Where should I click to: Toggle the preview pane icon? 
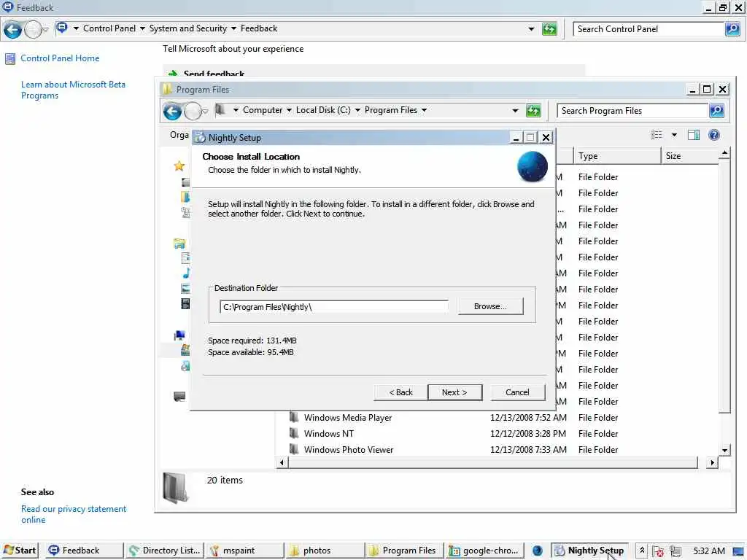(x=694, y=135)
